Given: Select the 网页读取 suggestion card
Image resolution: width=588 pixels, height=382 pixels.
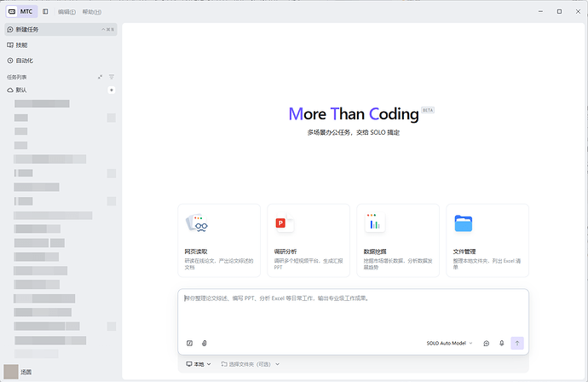Looking at the screenshot, I should [x=219, y=240].
